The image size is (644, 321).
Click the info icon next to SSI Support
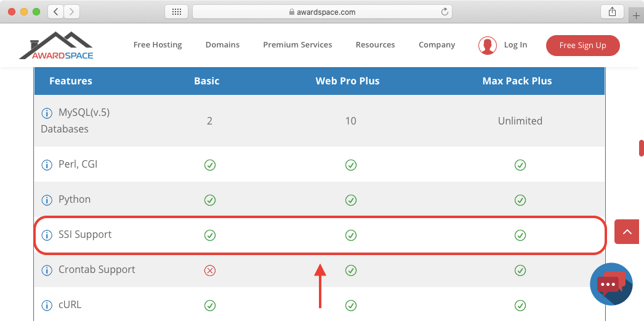click(x=46, y=235)
